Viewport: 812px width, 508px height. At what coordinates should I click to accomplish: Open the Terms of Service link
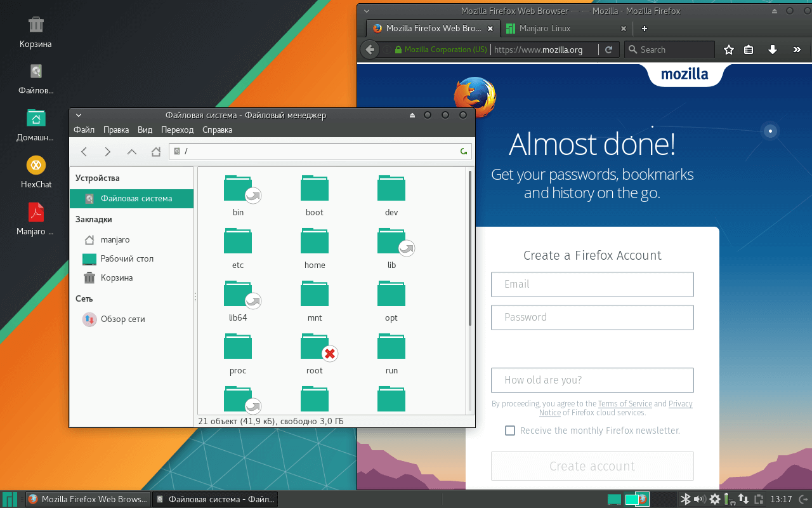click(x=625, y=403)
